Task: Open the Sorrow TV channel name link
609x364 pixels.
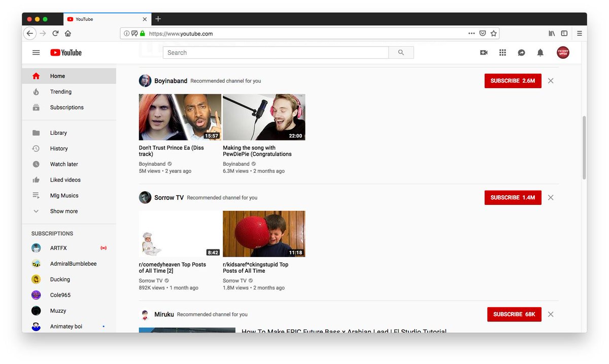Action: [x=169, y=198]
